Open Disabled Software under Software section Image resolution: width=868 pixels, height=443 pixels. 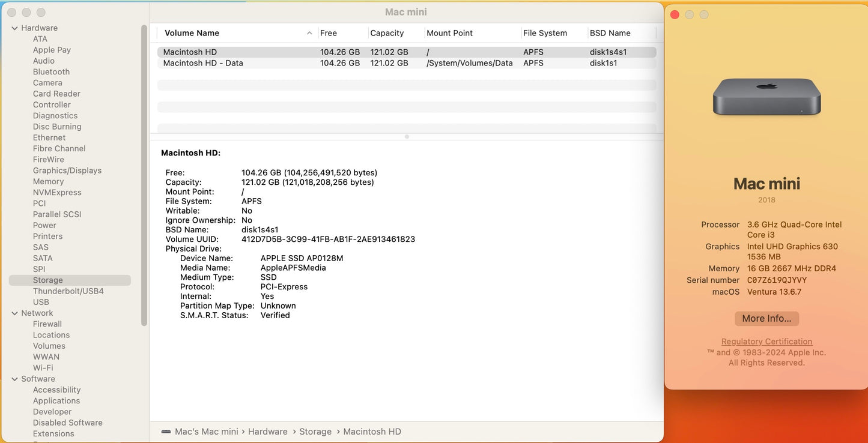click(67, 423)
